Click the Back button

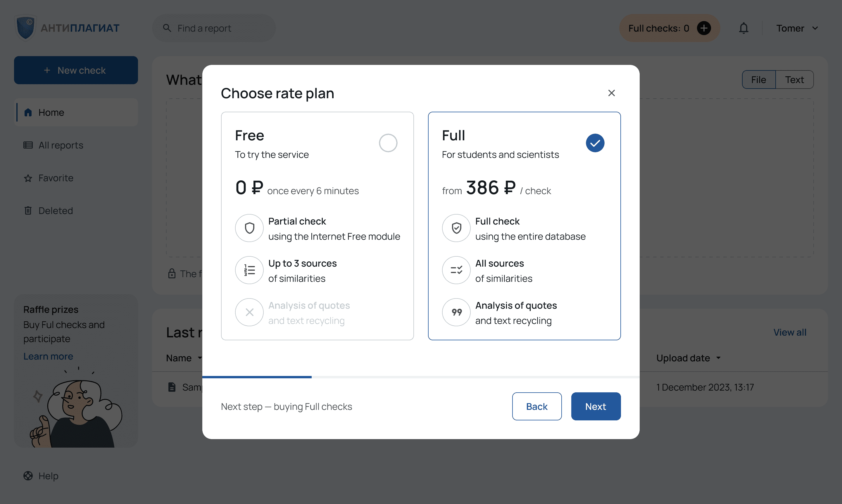(537, 407)
